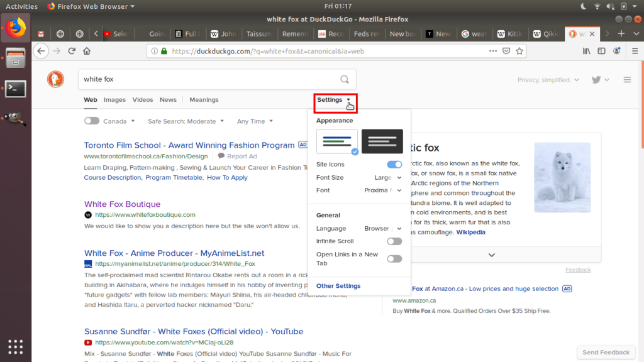Switch to the Meanings tab
644x362 pixels.
point(204,100)
